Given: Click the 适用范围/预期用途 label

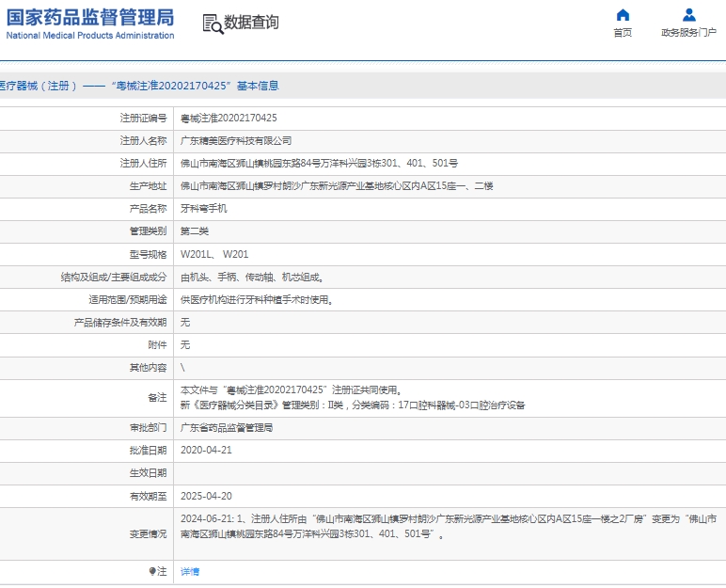Looking at the screenshot, I should pos(128,300).
